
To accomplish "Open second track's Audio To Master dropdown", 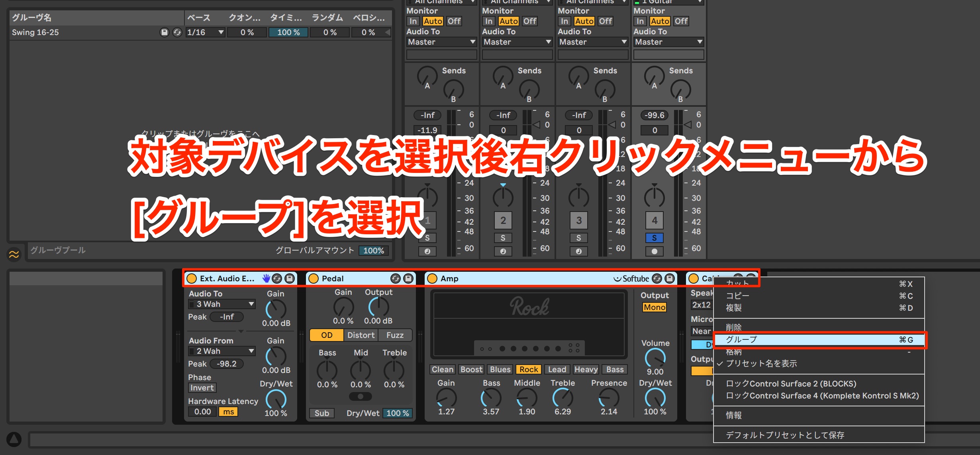I will [x=517, y=42].
